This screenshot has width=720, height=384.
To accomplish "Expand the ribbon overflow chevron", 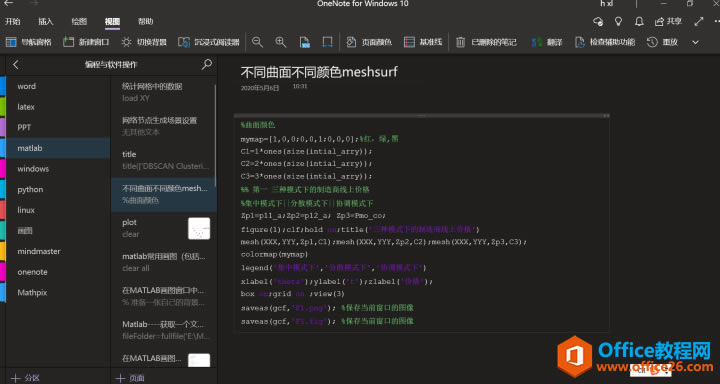I will point(695,42).
